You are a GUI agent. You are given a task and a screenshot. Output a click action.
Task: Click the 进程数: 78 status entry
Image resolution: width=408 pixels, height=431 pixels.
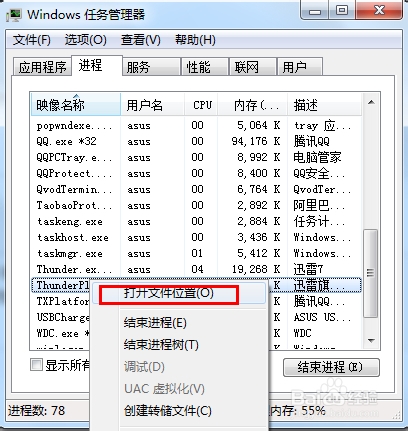coord(36,411)
